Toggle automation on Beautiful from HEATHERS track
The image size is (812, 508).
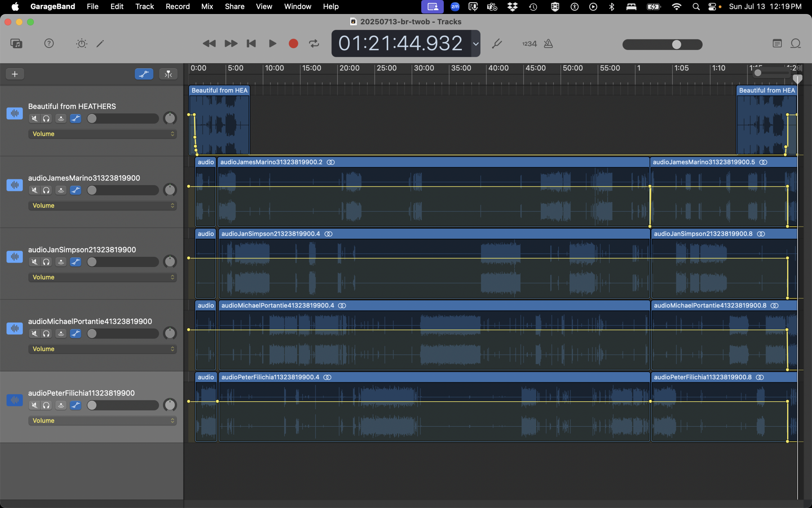point(75,119)
